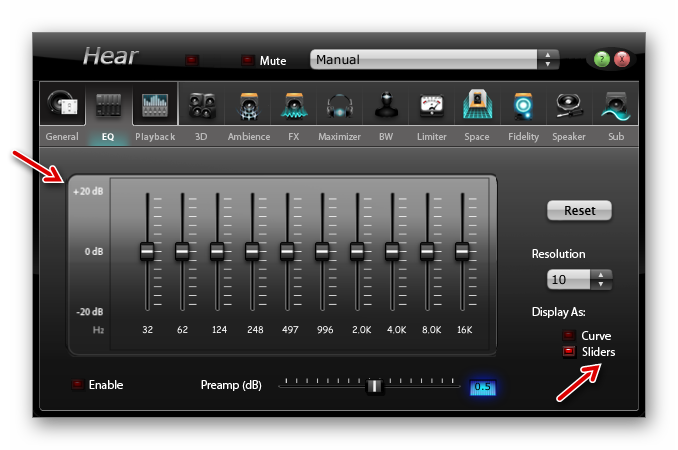Open the Speaker driver icon
Viewport: 678px width, 450px height.
pyautogui.click(x=569, y=105)
